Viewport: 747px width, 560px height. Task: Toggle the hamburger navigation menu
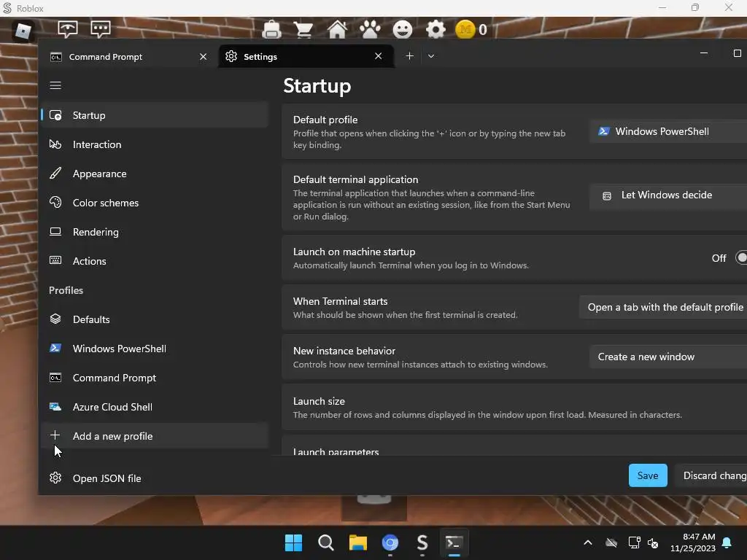55,85
